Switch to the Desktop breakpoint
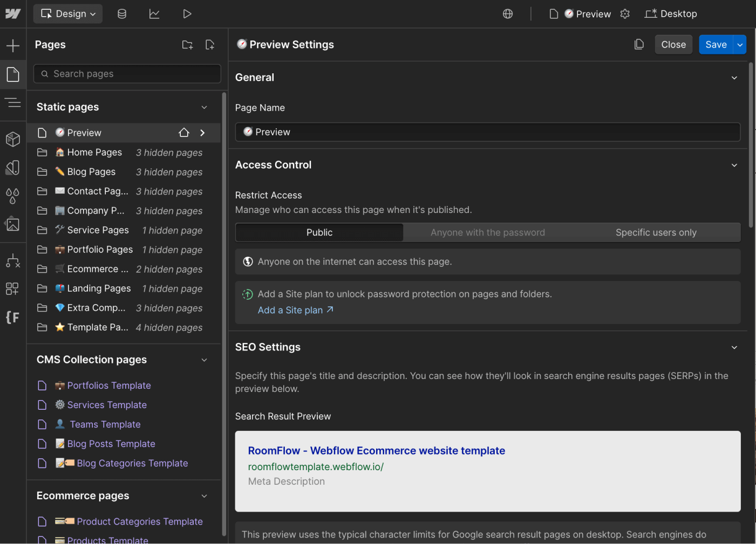Image resolution: width=756 pixels, height=544 pixels. [671, 13]
